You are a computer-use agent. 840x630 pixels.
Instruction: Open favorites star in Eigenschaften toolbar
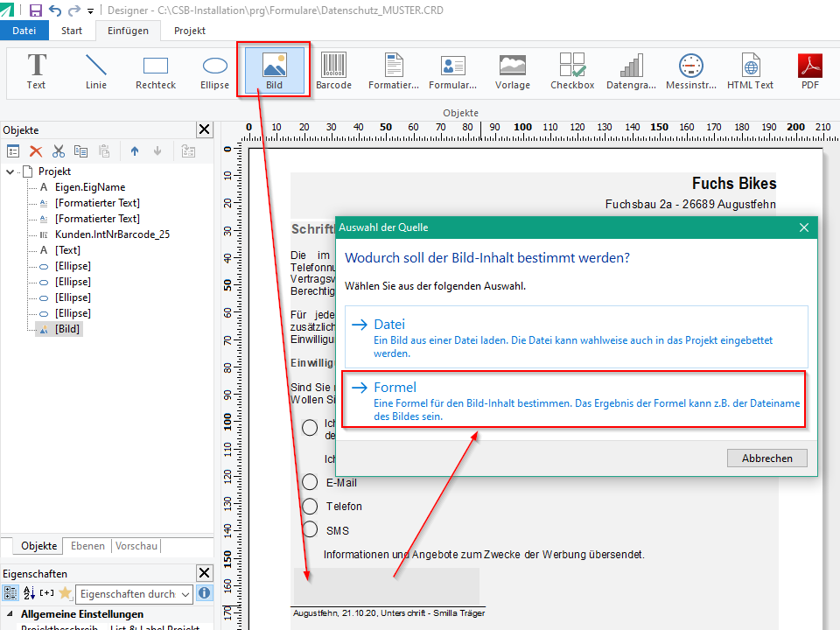coord(66,593)
